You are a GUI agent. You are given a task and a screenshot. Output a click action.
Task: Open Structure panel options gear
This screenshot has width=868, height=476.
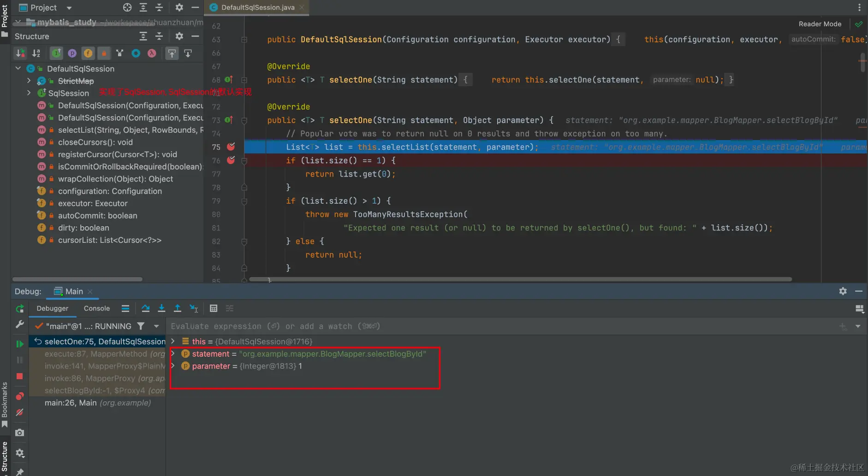(x=179, y=36)
